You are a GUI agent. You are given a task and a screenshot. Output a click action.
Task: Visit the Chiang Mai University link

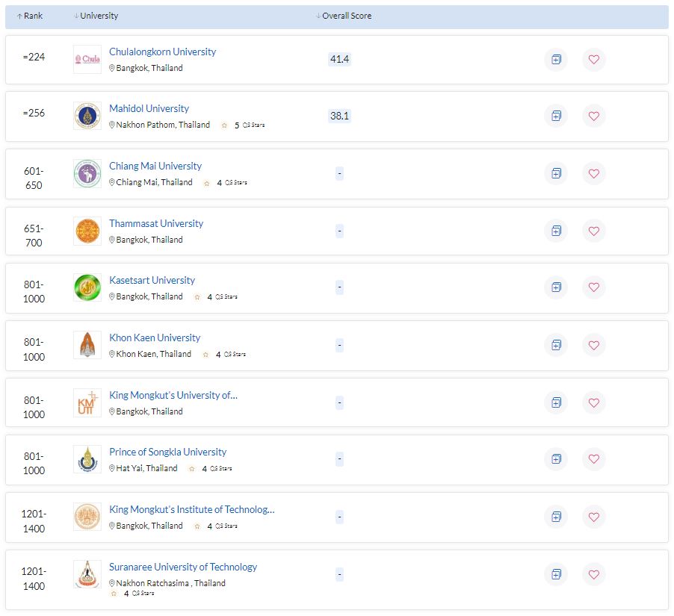155,166
